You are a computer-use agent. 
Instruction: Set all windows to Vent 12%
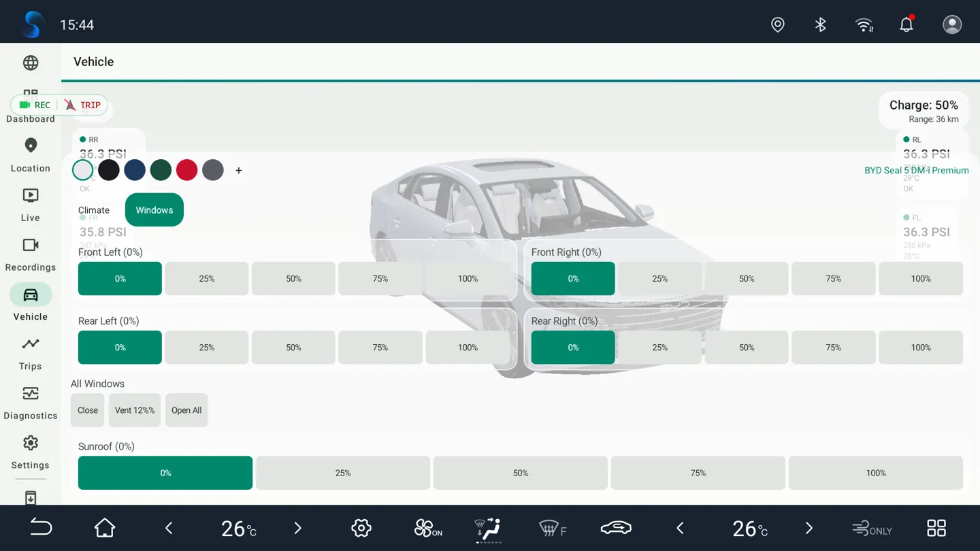(135, 410)
